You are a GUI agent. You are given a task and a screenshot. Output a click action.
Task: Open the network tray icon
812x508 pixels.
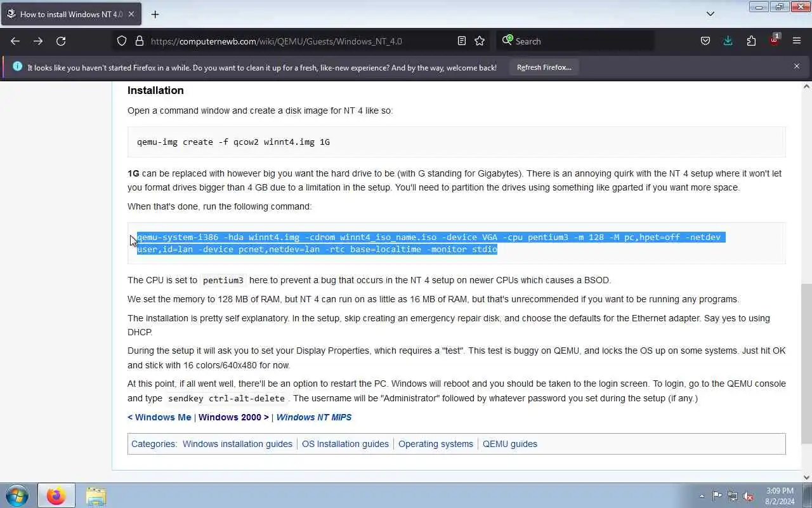[733, 496]
